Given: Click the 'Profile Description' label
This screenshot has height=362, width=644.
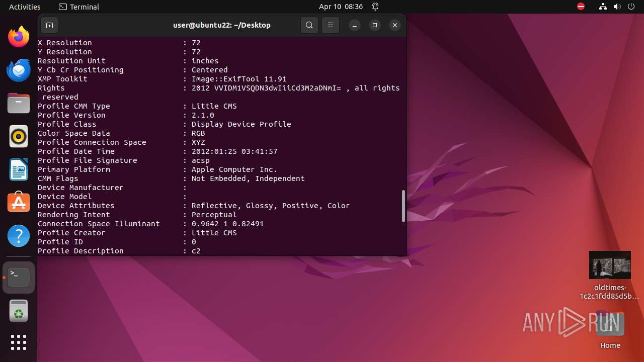Looking at the screenshot, I should click(x=80, y=251).
